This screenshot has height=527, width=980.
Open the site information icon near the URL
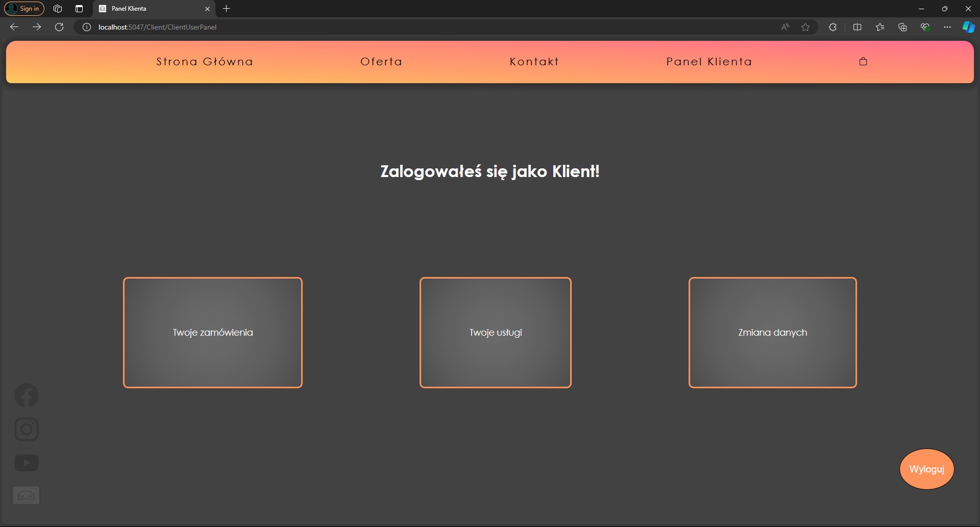point(86,27)
